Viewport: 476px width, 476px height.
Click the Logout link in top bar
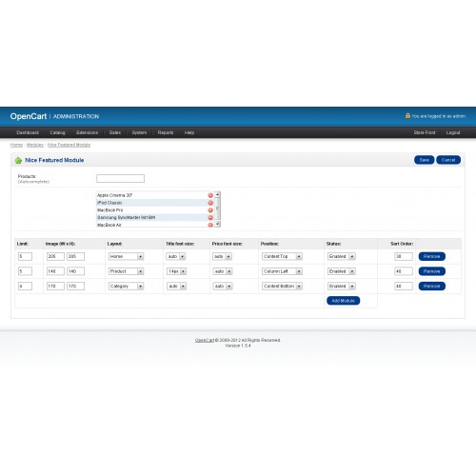pos(453,132)
